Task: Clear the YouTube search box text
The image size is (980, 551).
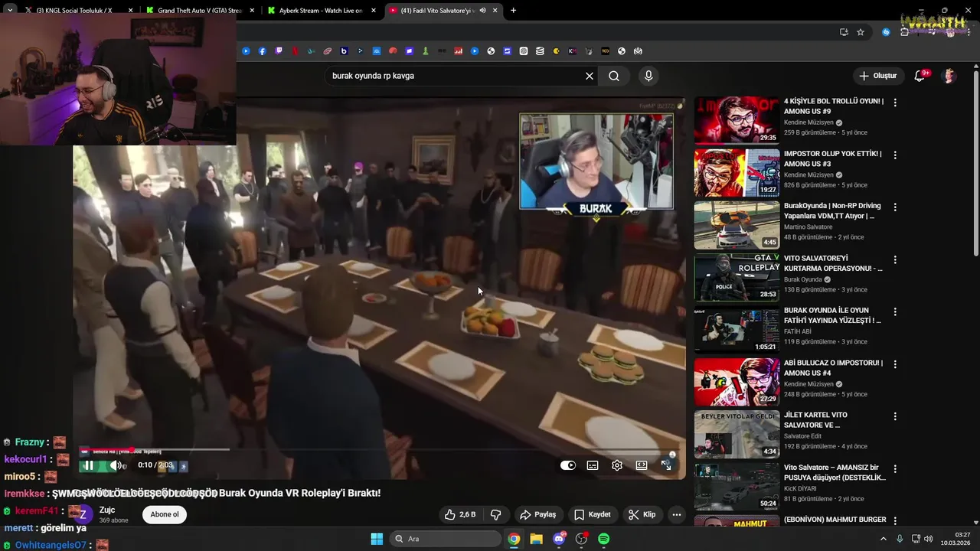Action: [x=590, y=76]
